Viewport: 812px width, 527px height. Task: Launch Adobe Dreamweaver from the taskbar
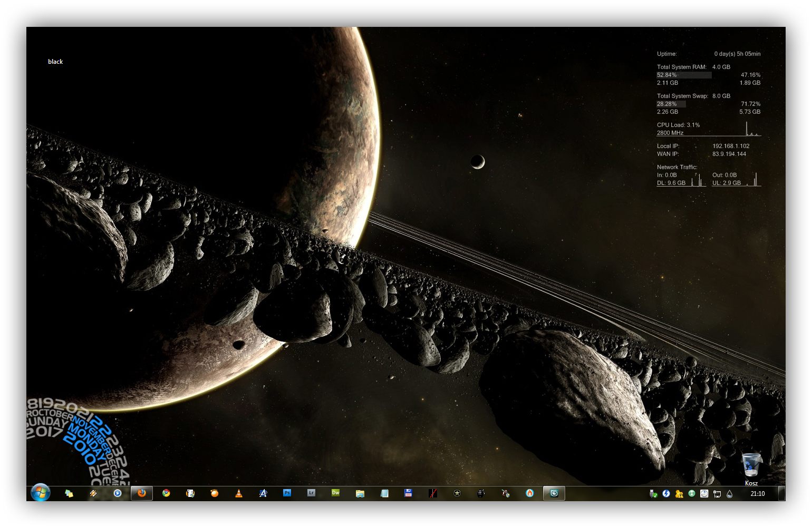pyautogui.click(x=335, y=493)
